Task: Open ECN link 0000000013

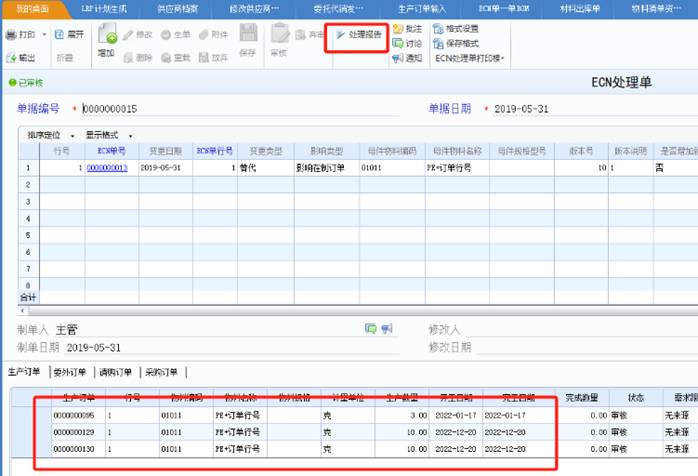Action: [x=106, y=168]
